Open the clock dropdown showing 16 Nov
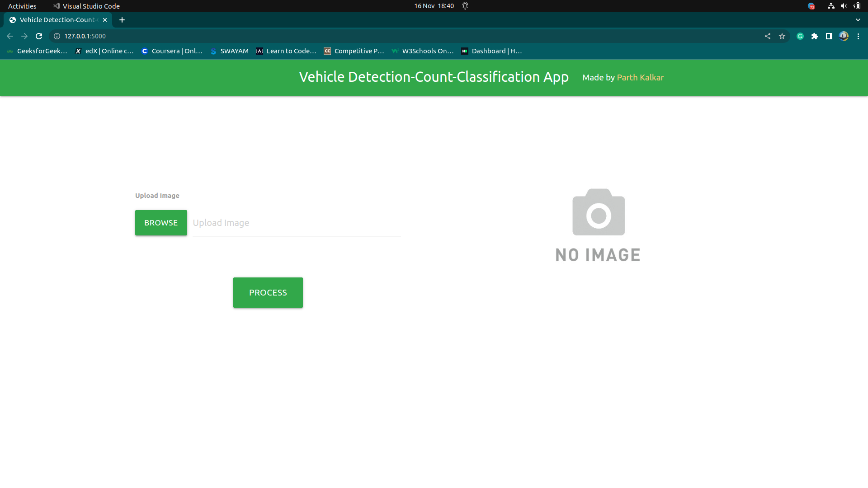This screenshot has height=488, width=868. pos(434,6)
